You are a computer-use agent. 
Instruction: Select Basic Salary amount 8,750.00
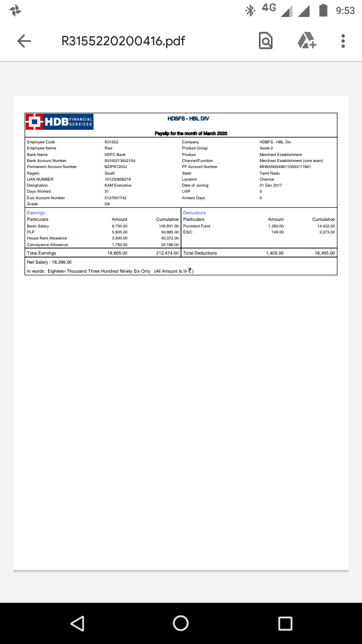pyautogui.click(x=120, y=226)
